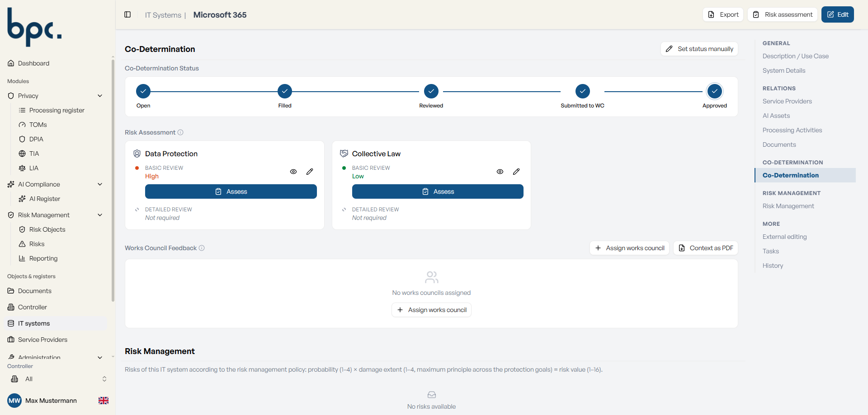
Task: View Collective Law review via eye icon
Action: tap(500, 172)
